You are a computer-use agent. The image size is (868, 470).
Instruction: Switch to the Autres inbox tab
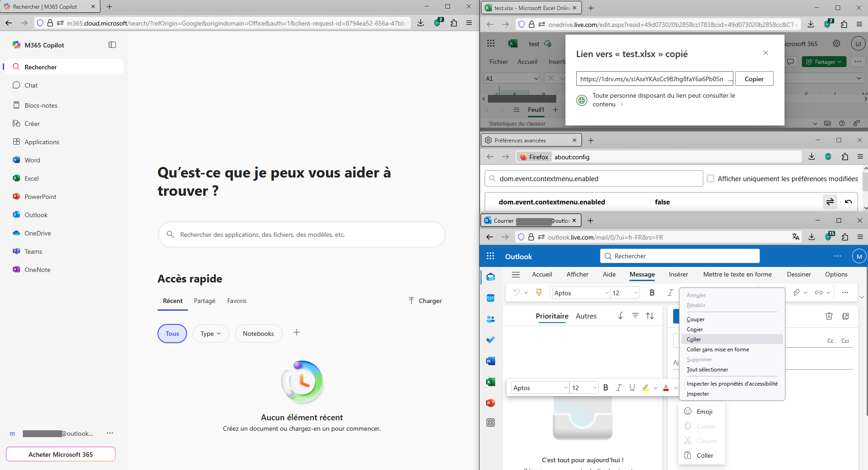tap(586, 316)
